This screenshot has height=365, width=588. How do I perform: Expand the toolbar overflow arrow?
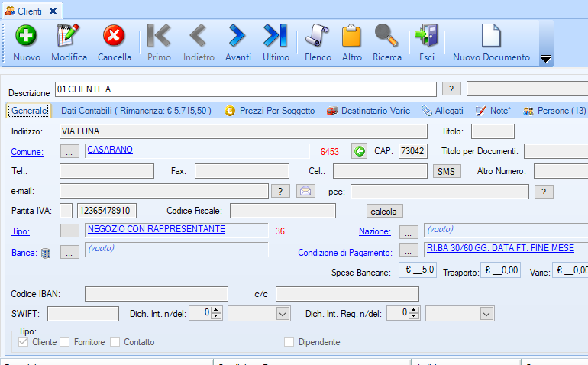point(545,59)
